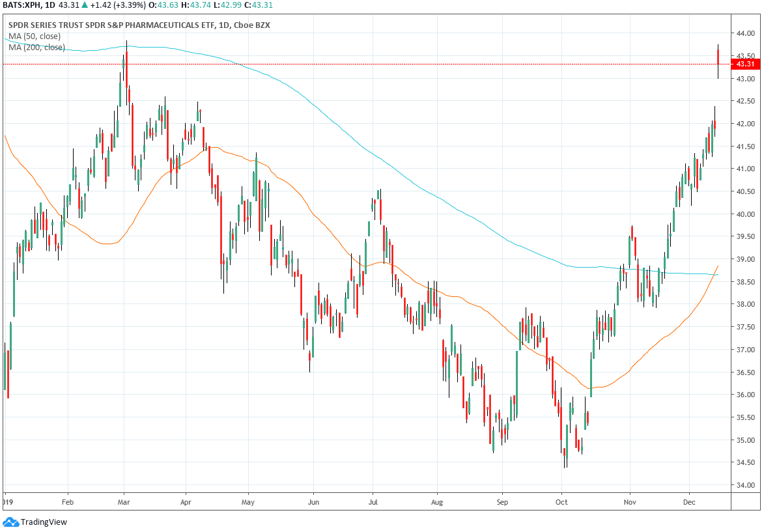
Task: Click the red 43.31 current price label
Action: pyautogui.click(x=746, y=64)
